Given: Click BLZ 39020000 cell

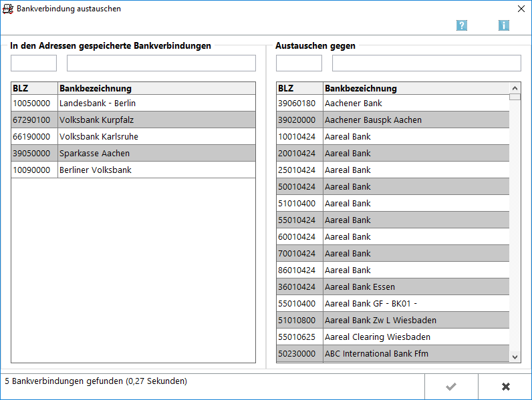Looking at the screenshot, I should 299,120.
